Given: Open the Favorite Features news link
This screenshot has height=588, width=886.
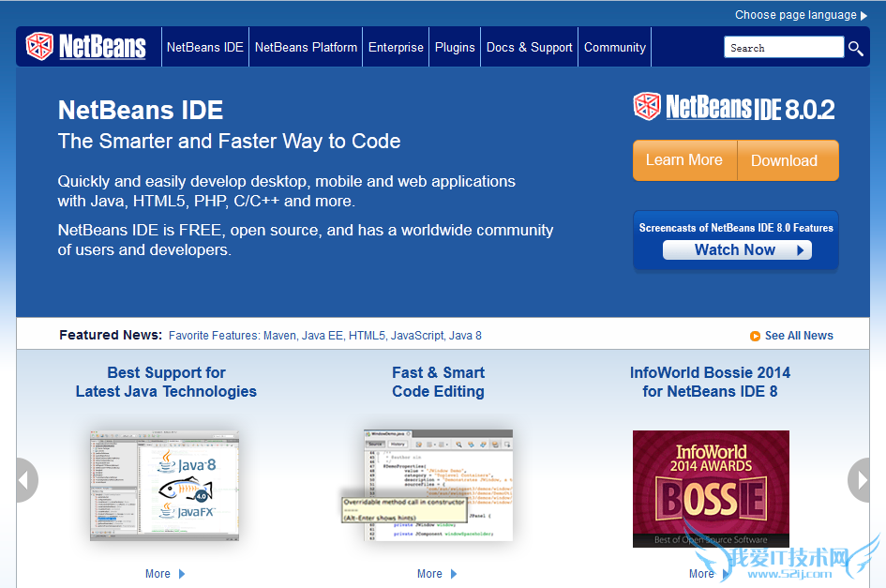Looking at the screenshot, I should 325,336.
